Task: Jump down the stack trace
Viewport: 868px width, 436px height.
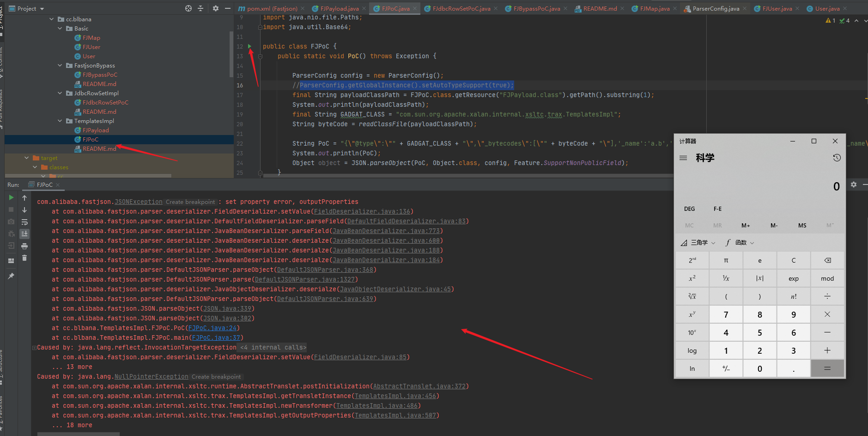Action: tap(24, 210)
